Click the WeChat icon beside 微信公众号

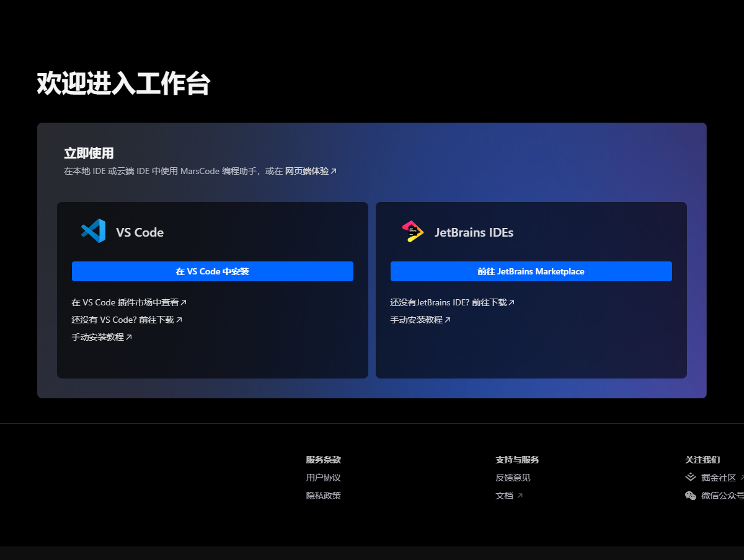coord(691,496)
